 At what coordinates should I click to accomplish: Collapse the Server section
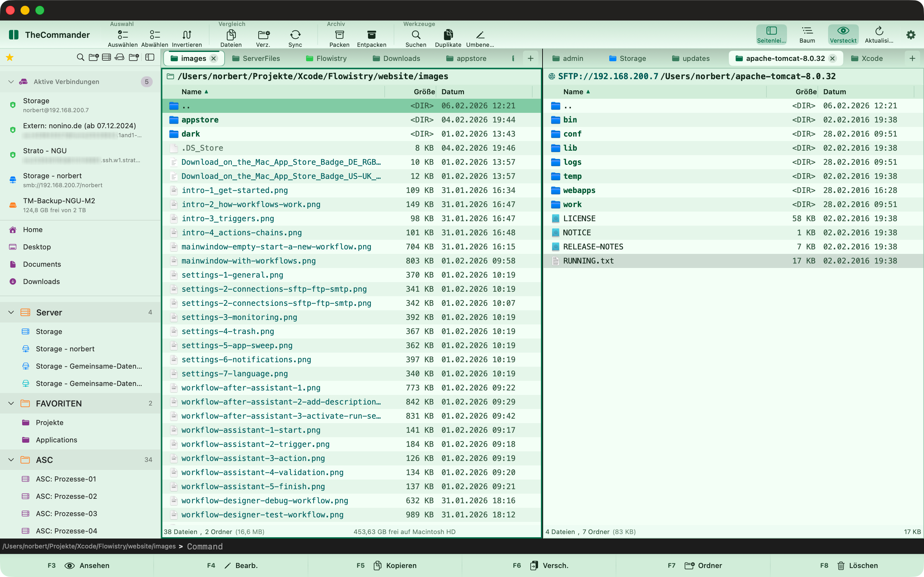pyautogui.click(x=11, y=312)
